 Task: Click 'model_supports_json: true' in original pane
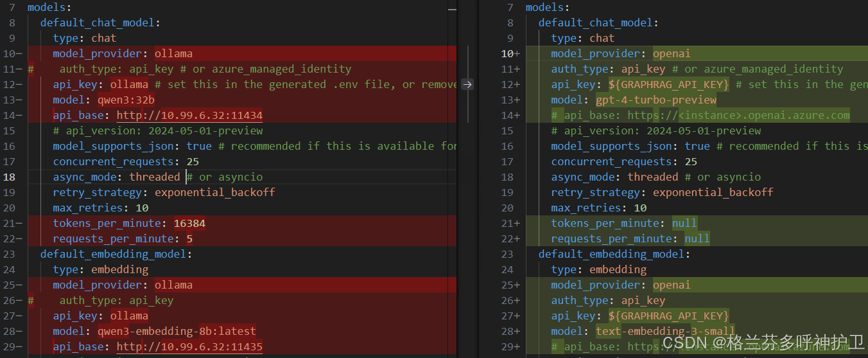[x=133, y=146]
